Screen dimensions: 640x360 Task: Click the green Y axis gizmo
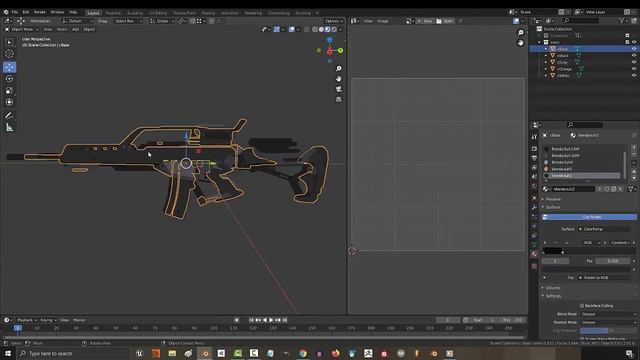[340, 51]
